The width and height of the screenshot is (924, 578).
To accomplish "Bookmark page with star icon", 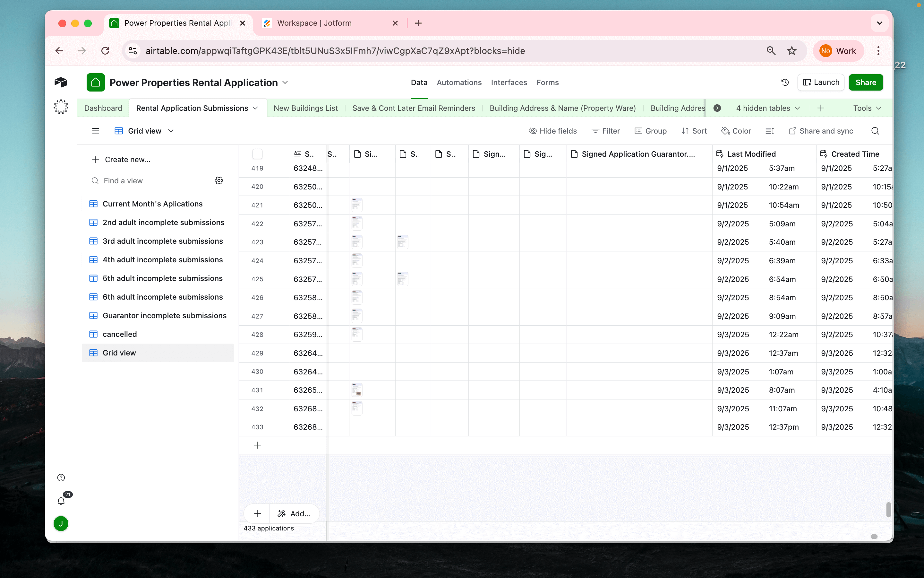I will coord(791,51).
